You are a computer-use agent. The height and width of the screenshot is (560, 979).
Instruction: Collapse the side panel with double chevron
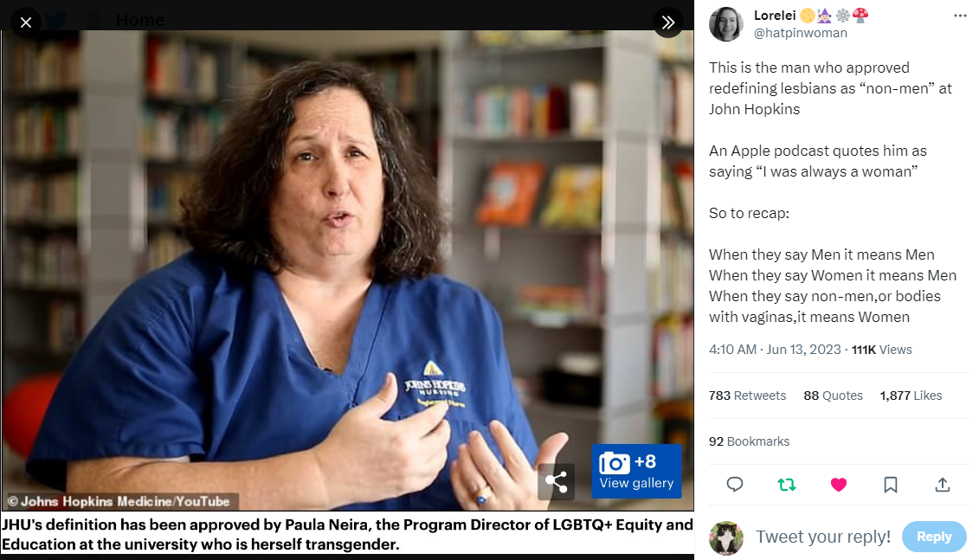click(668, 23)
